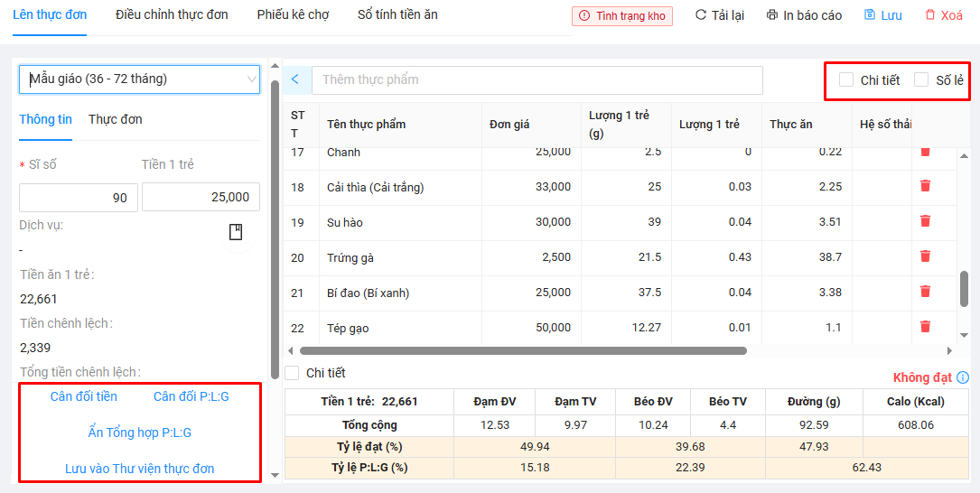
Task: Open the Phiếu kê chợ tab
Action: pyautogui.click(x=293, y=14)
